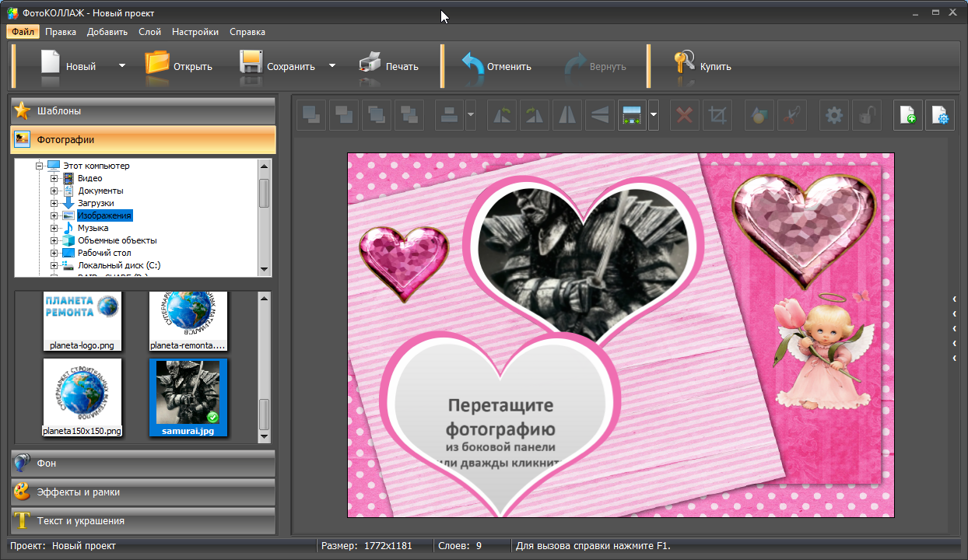This screenshot has height=560, width=968.
Task: Select the Рабочий стол folder in tree
Action: pyautogui.click(x=104, y=253)
